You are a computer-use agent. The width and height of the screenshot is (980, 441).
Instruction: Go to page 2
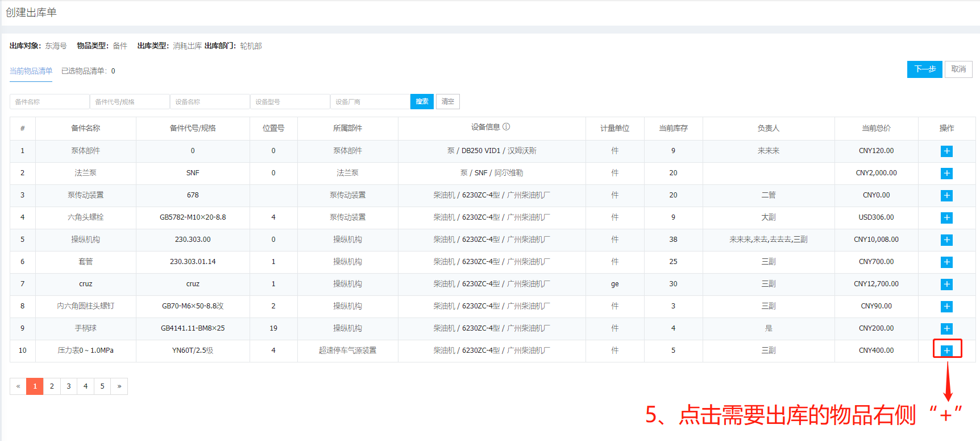(x=52, y=386)
